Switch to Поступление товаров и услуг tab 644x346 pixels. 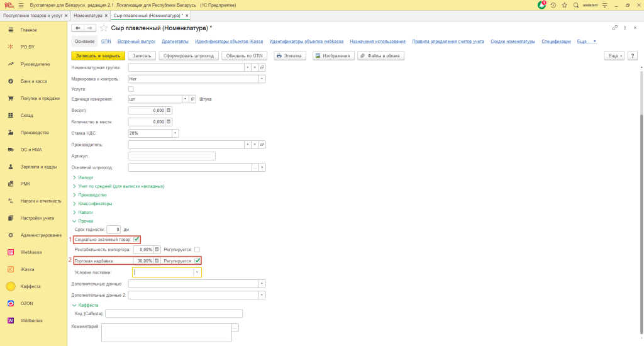[x=33, y=16]
